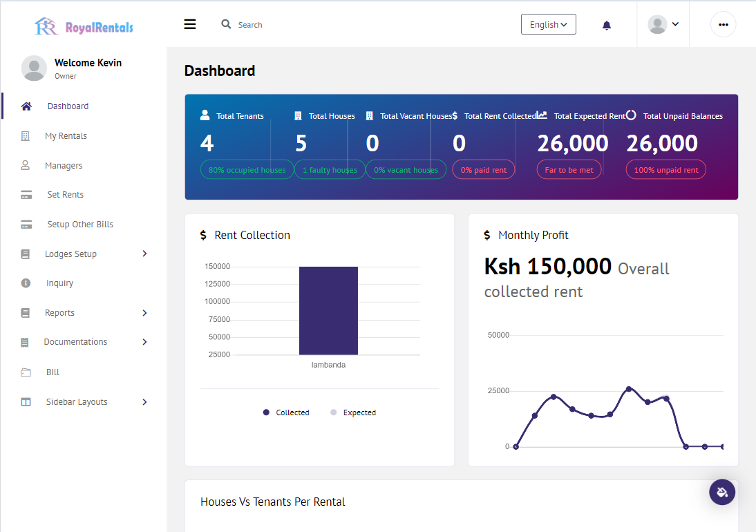Toggle sidebar with hamburger menu icon

[190, 24]
